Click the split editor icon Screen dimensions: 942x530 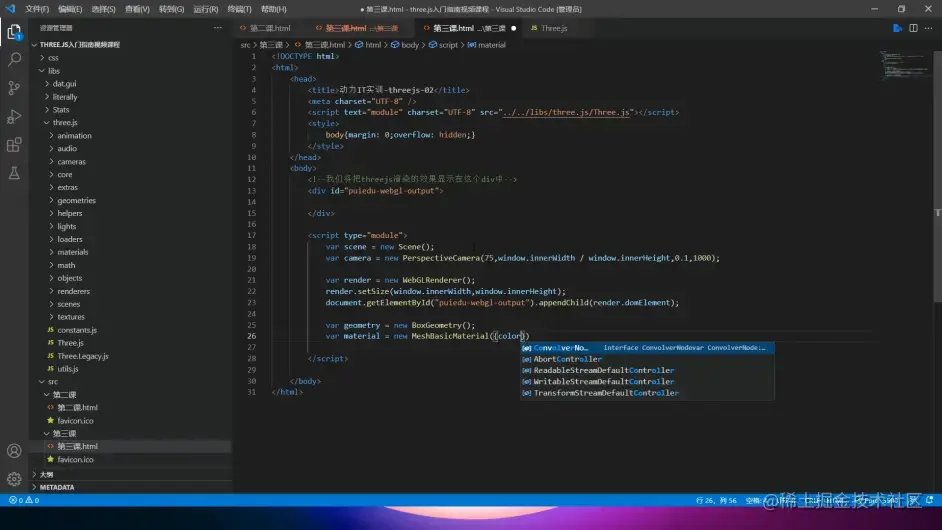coord(913,28)
